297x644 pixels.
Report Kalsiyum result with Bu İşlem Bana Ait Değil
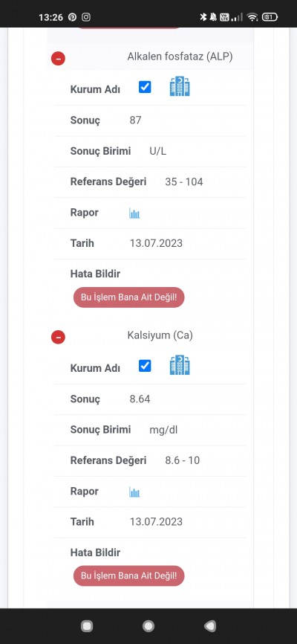(128, 576)
